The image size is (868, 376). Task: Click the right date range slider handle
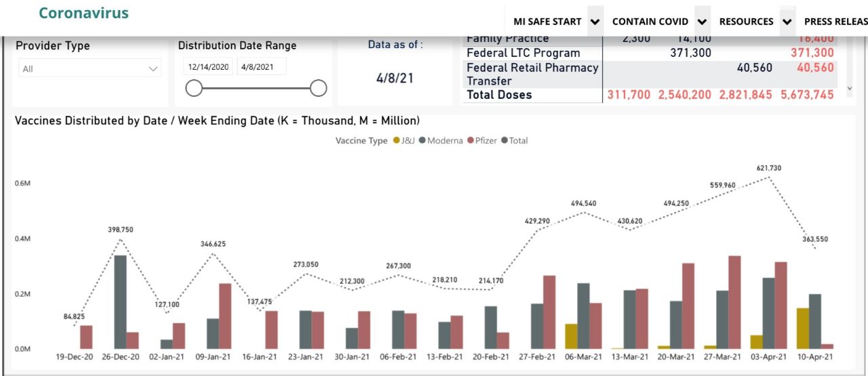[318, 88]
